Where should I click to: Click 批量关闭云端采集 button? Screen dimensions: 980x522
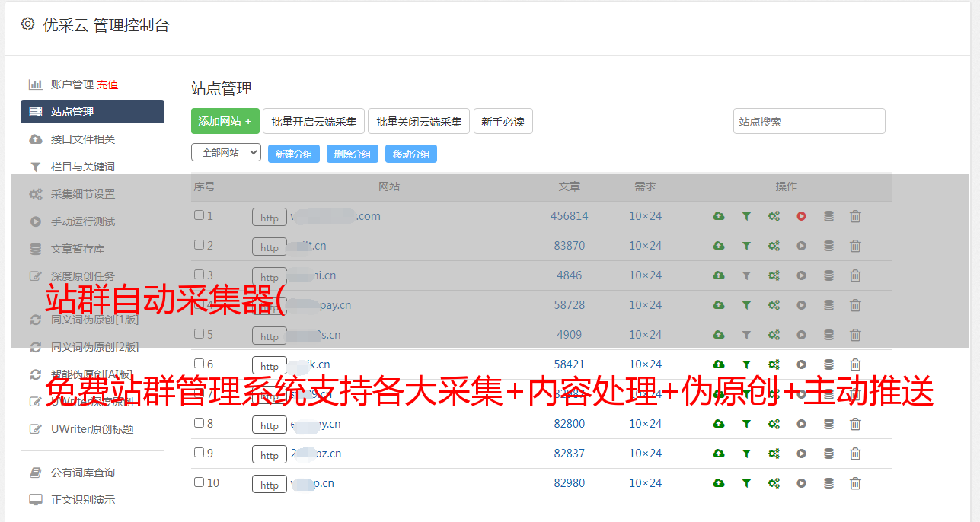tap(419, 121)
